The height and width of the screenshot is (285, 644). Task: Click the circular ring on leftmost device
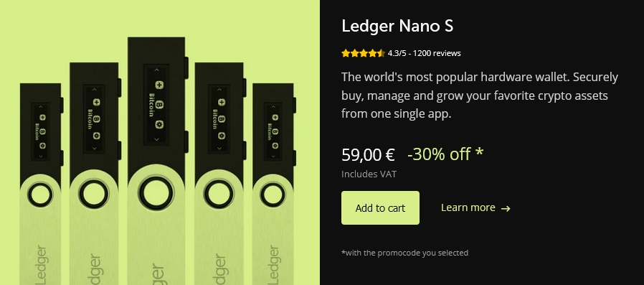[x=40, y=195]
